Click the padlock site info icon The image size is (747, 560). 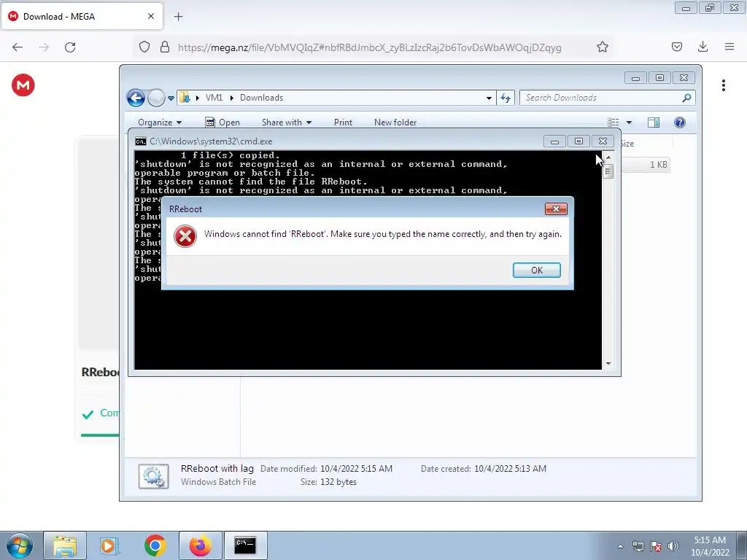click(165, 47)
